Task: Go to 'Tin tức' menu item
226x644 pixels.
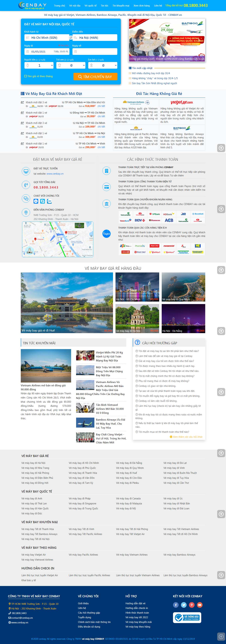Action: point(105,5)
